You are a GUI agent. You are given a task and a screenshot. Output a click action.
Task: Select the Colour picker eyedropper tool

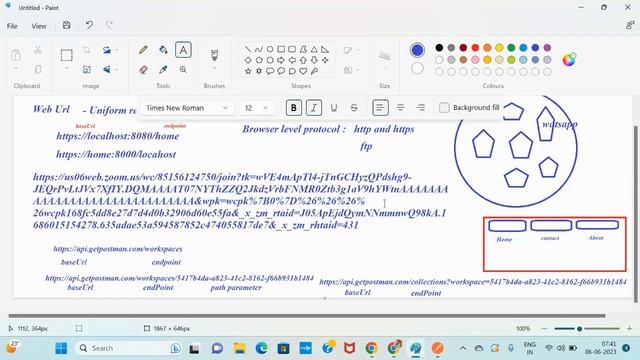(163, 70)
